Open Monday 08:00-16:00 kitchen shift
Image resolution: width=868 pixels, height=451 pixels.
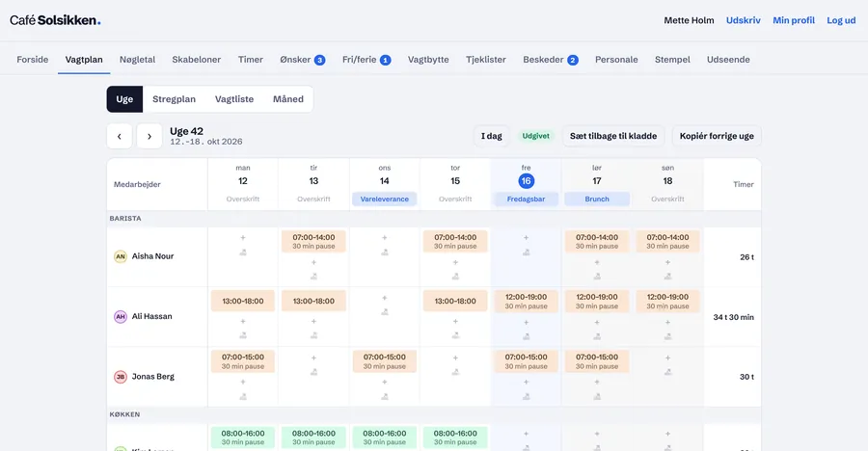tap(242, 438)
